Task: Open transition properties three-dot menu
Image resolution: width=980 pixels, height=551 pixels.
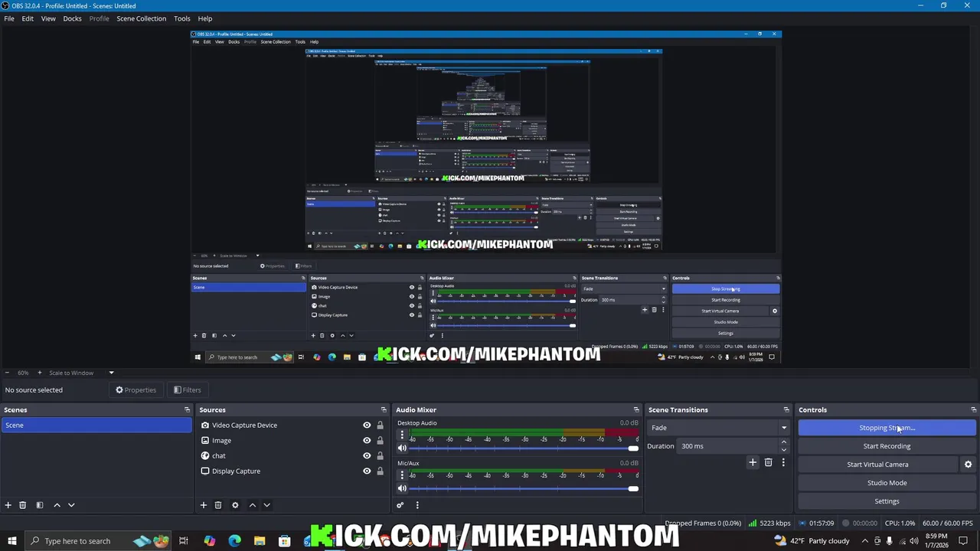Action: [783, 462]
